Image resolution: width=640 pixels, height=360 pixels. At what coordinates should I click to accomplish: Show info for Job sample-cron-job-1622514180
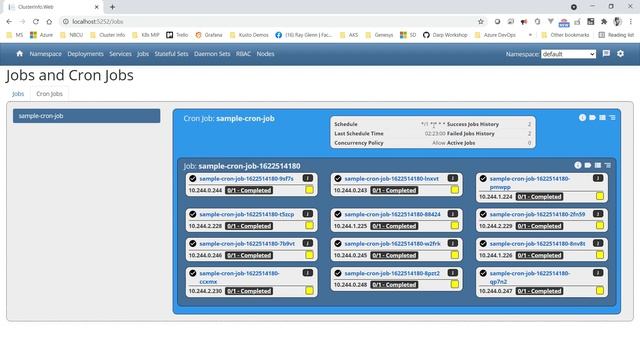click(x=578, y=165)
